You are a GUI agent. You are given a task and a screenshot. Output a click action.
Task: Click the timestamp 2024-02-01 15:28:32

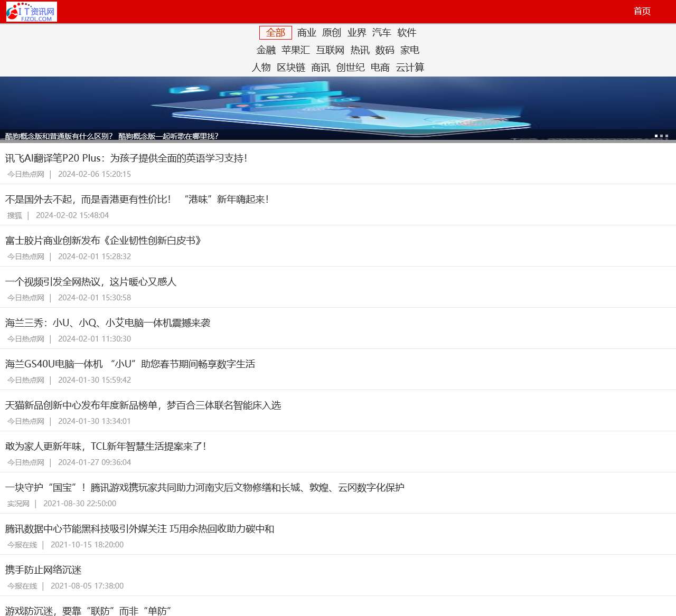click(95, 257)
